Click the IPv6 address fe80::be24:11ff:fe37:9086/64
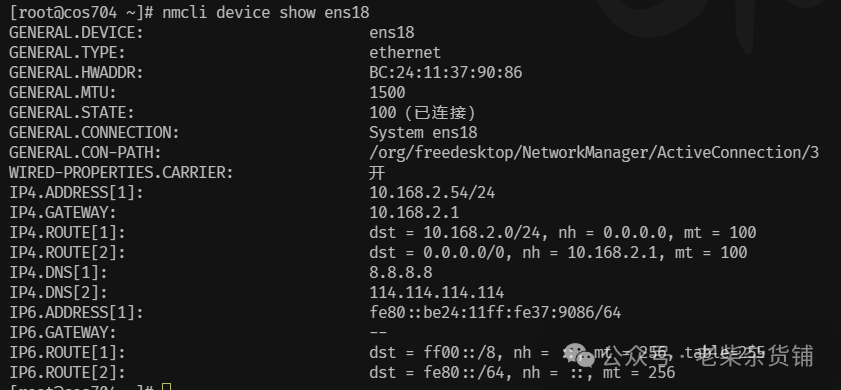This screenshot has width=841, height=390. click(495, 312)
